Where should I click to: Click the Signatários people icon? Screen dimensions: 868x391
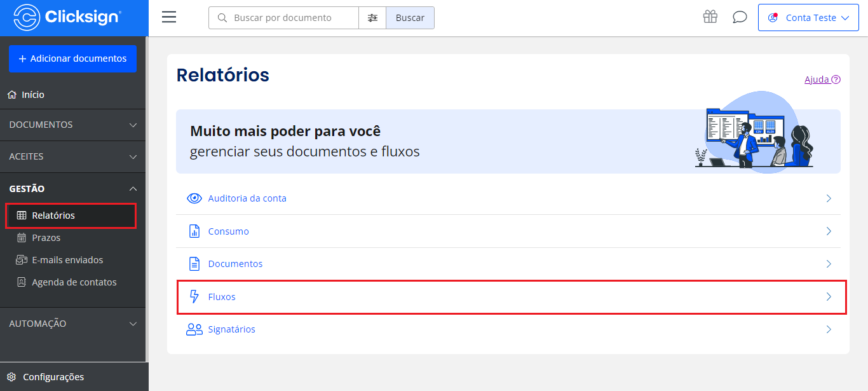pyautogui.click(x=194, y=329)
